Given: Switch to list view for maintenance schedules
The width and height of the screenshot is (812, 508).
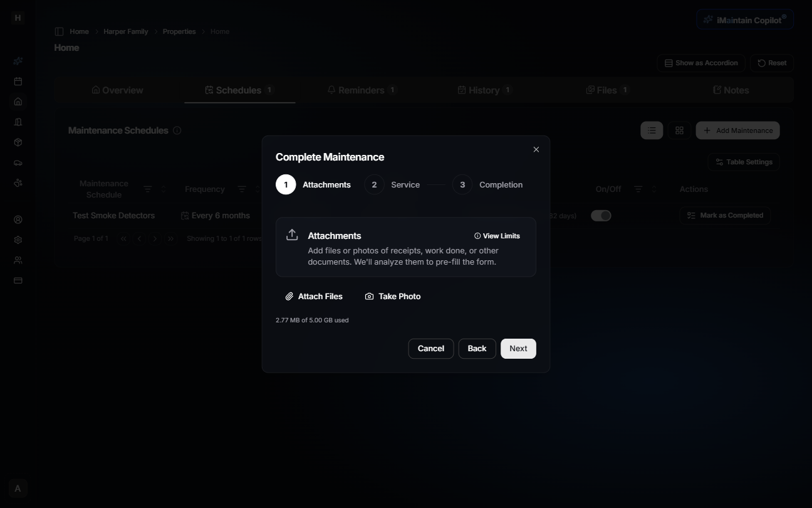Looking at the screenshot, I should pos(651,130).
